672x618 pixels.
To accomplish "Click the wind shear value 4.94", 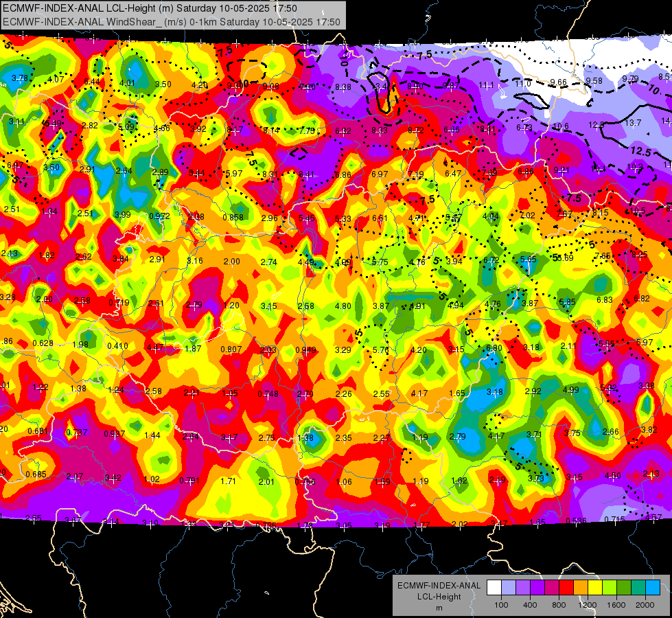I will point(456,306).
